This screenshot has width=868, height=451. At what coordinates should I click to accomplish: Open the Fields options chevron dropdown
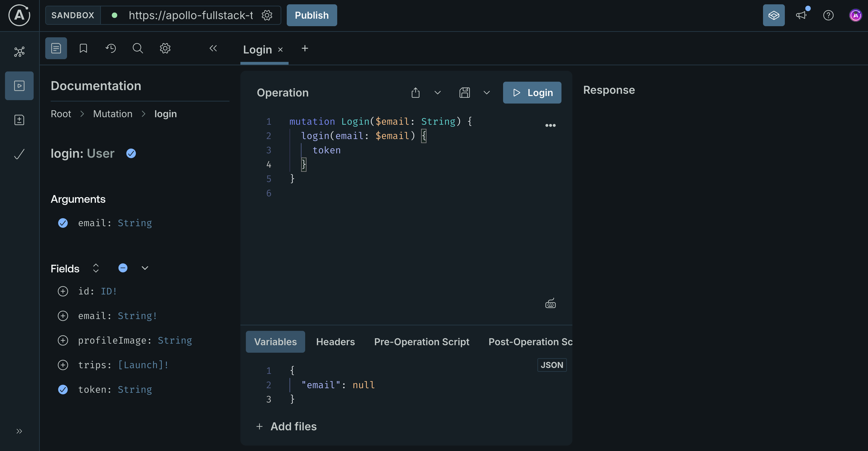click(x=145, y=268)
